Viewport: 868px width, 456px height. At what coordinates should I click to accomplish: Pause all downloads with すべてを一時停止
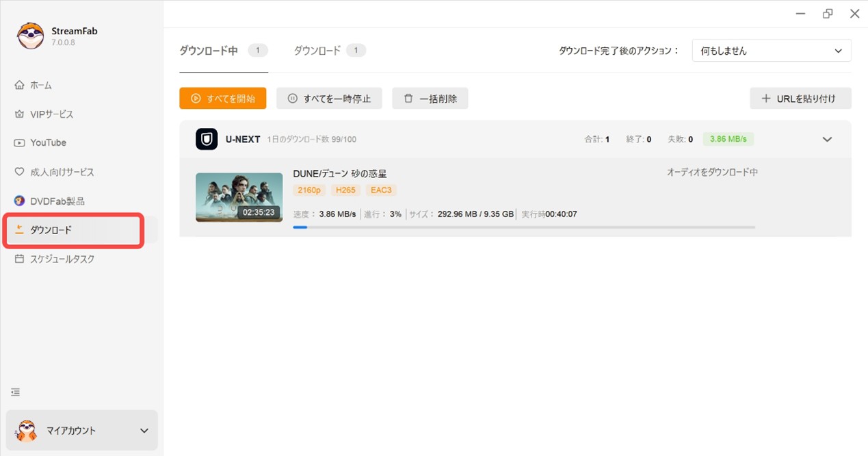[x=329, y=98]
